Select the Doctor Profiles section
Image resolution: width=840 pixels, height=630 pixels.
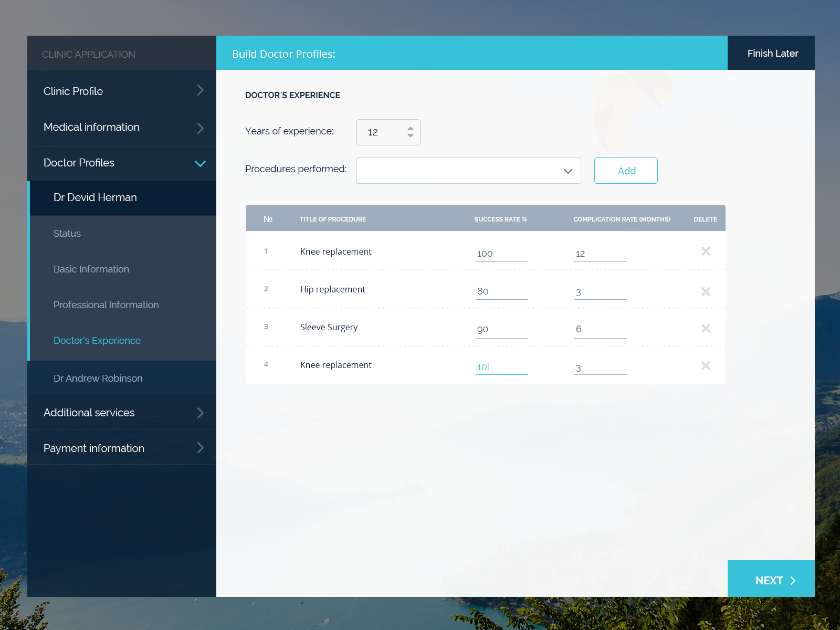pyautogui.click(x=122, y=163)
